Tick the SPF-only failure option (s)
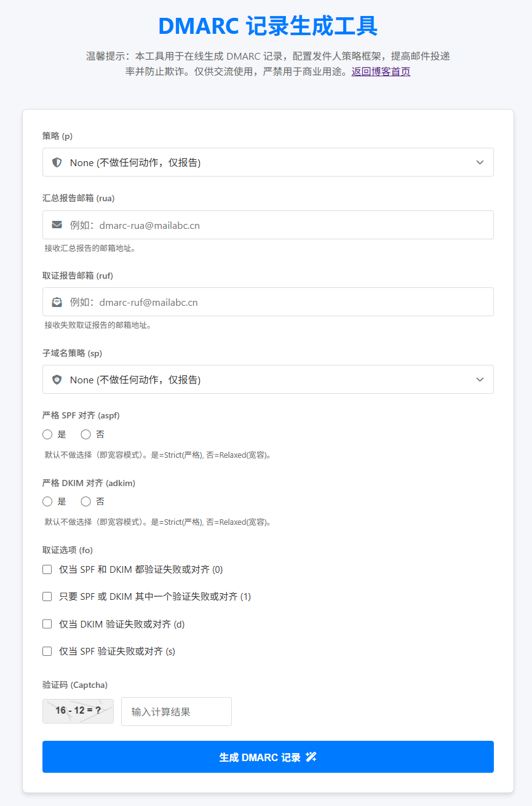Image resolution: width=532 pixels, height=806 pixels. click(x=47, y=651)
